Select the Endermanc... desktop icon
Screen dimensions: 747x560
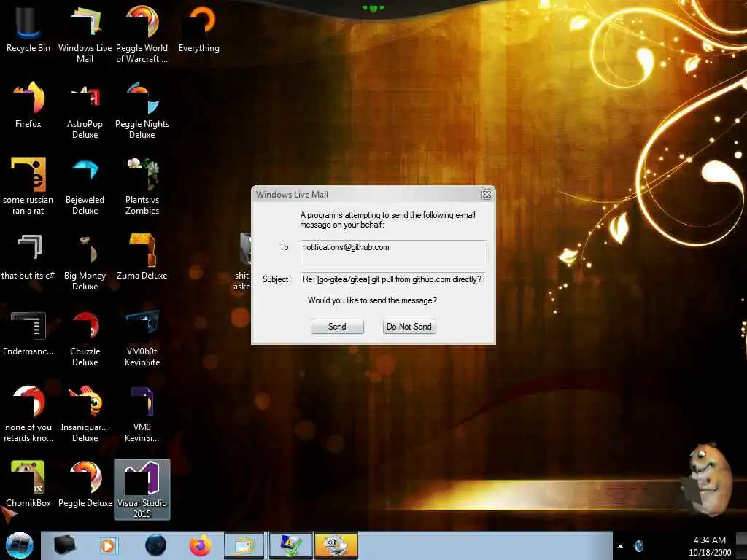(x=28, y=332)
